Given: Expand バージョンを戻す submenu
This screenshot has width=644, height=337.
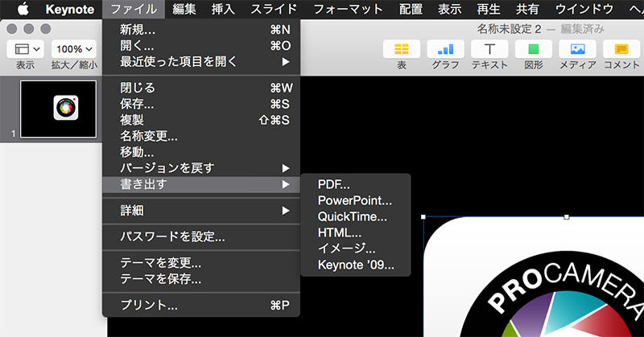Looking at the screenshot, I should tap(201, 168).
